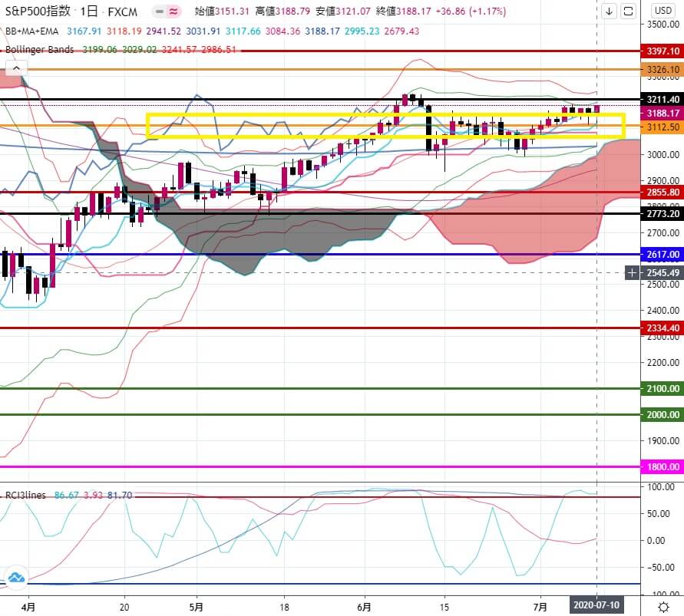The height and width of the screenshot is (616, 684).
Task: Click the 3500.00 price scale label
Action: point(663,25)
